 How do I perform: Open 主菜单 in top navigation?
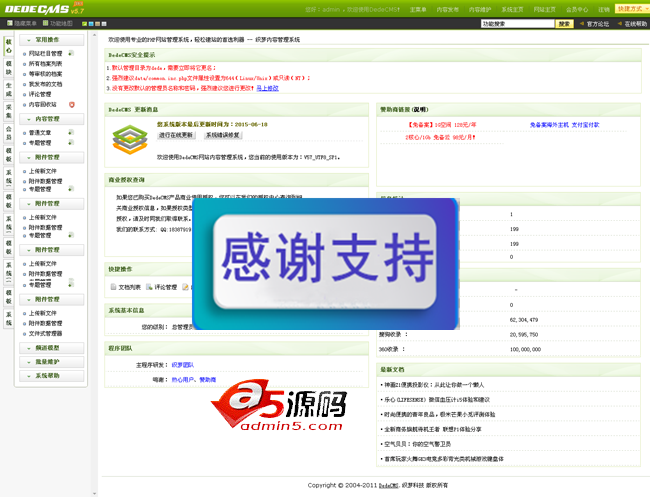point(418,9)
